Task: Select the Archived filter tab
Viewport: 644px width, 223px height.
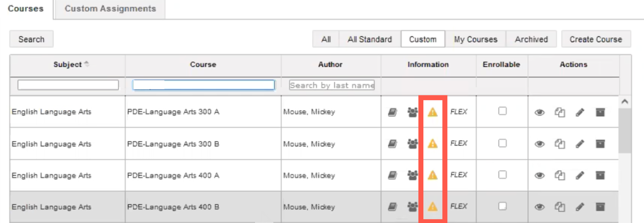Action: pyautogui.click(x=531, y=39)
